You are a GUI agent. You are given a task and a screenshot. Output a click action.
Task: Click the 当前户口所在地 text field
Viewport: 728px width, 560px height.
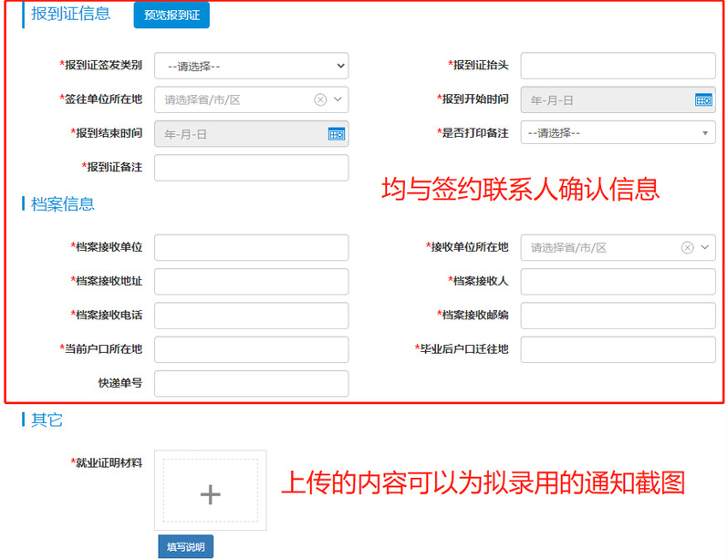[251, 349]
